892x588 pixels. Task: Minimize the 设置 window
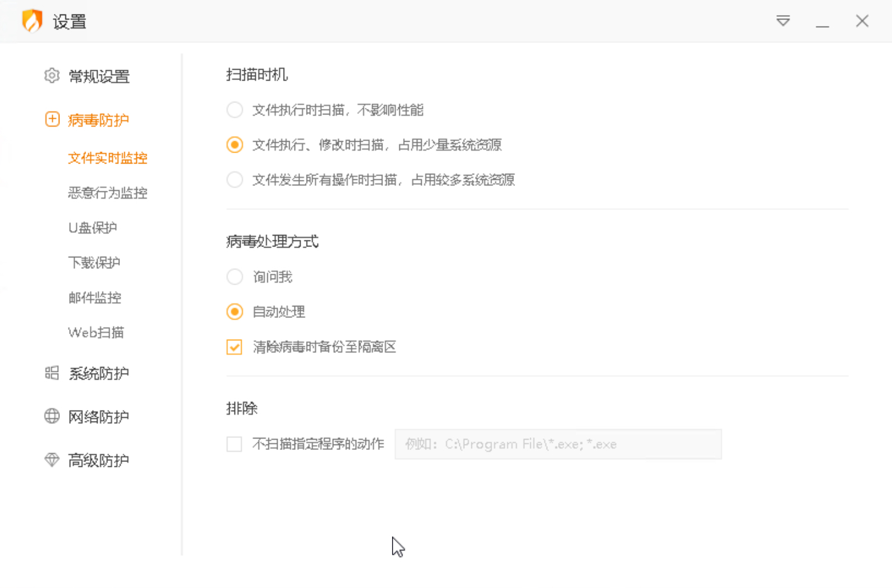pos(822,26)
